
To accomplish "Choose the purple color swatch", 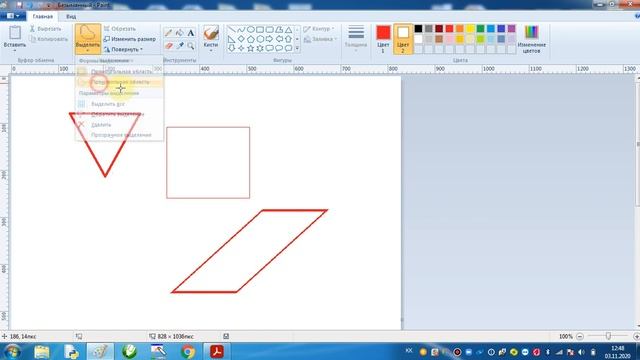I will pos(511,29).
